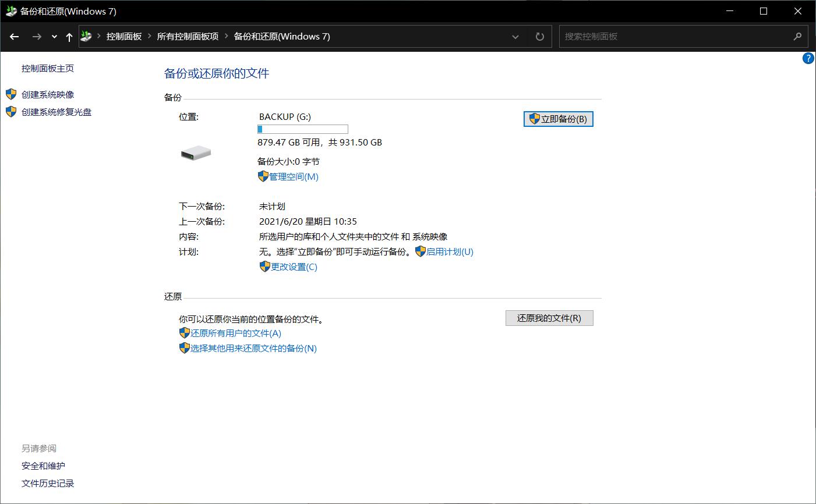Image resolution: width=816 pixels, height=504 pixels.
Task: Open 文件历史记录 link
Action: (48, 483)
